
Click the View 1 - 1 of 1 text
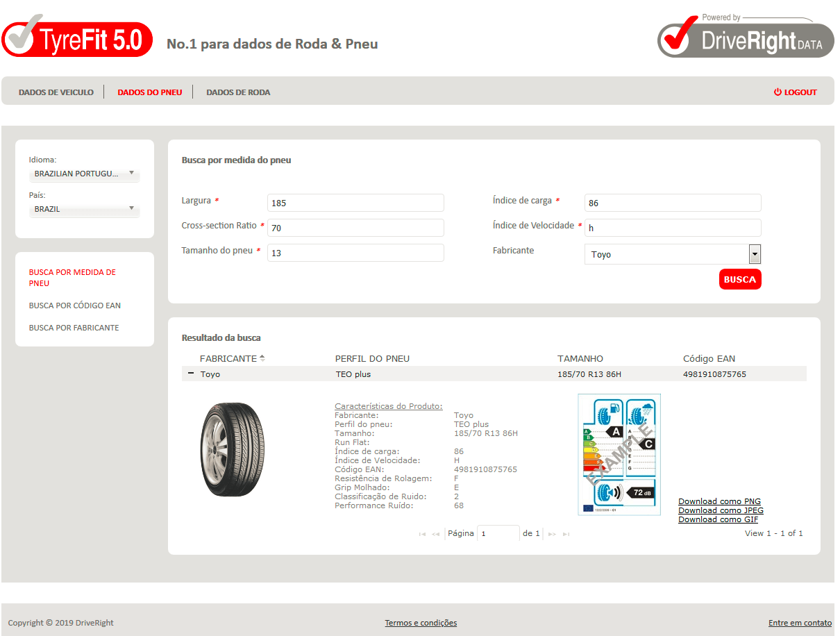[x=774, y=533]
